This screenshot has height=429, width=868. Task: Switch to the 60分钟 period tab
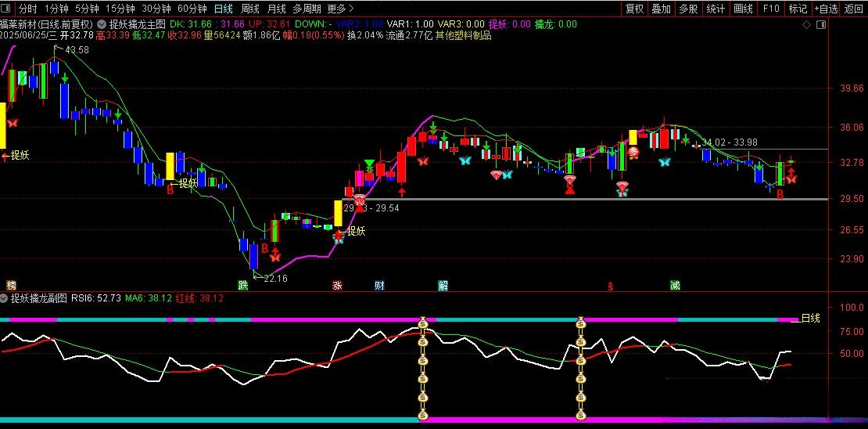(192, 9)
